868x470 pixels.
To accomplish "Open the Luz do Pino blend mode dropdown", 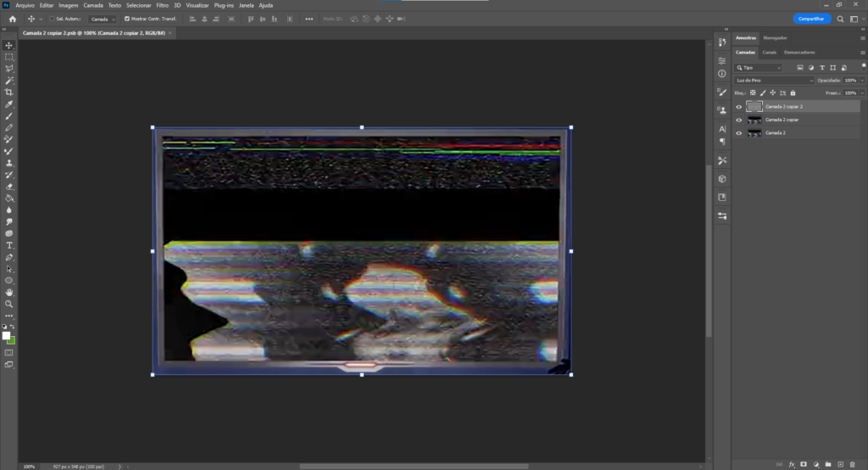I will [x=775, y=81].
